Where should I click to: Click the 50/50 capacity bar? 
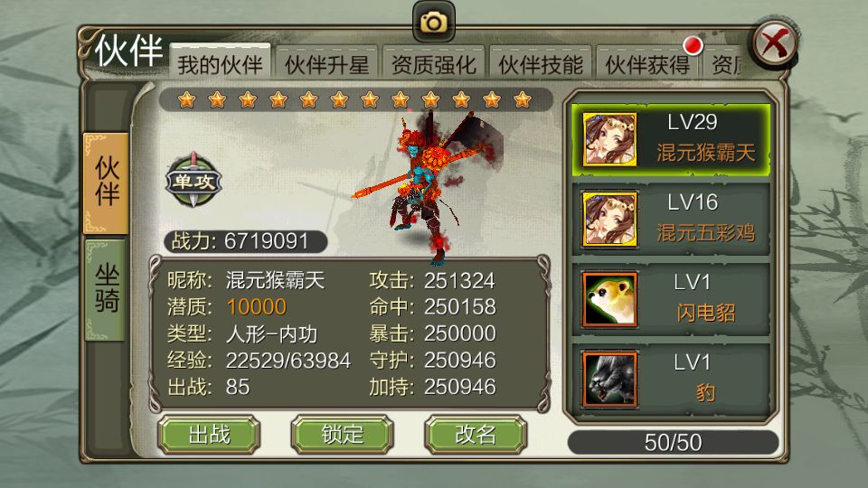(673, 442)
